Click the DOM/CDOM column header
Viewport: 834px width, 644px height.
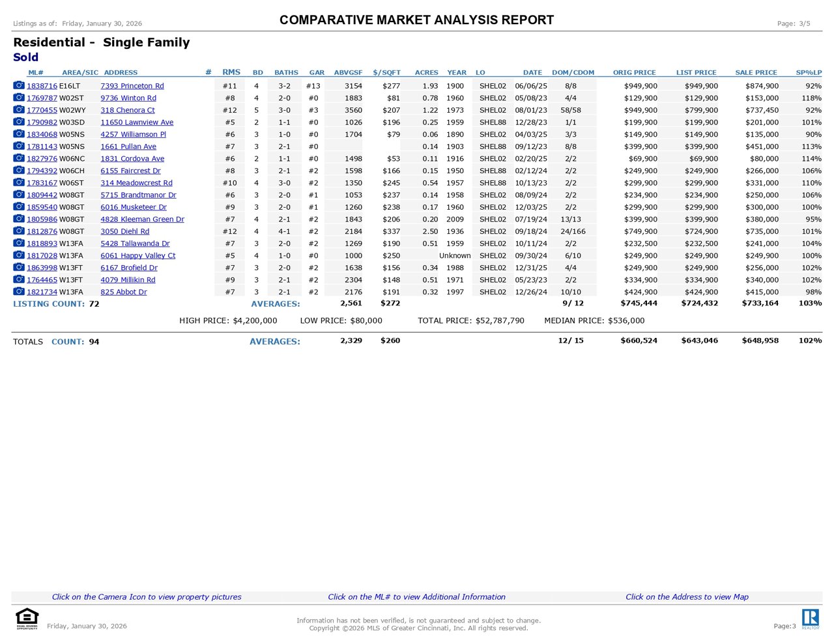coord(573,72)
